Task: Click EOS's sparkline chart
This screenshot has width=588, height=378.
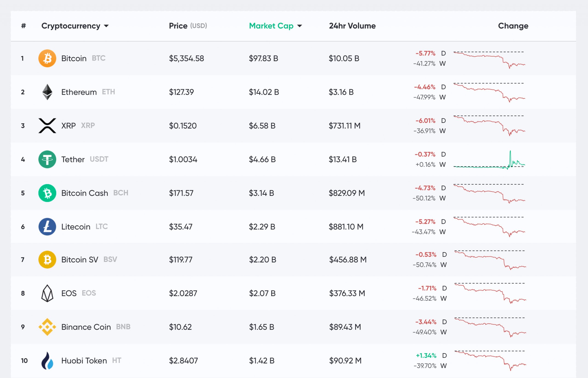Action: [x=490, y=293]
